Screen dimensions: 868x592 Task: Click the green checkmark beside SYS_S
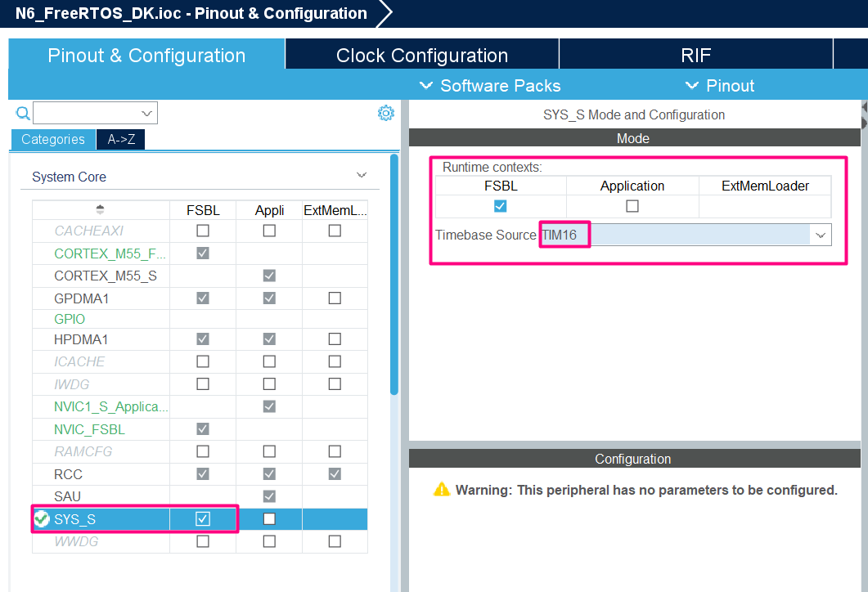pyautogui.click(x=41, y=518)
